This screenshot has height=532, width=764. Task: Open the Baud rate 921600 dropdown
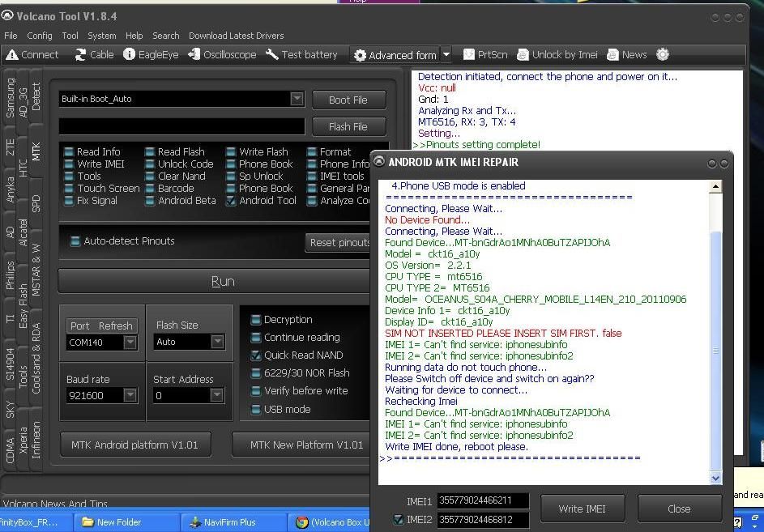point(130,395)
